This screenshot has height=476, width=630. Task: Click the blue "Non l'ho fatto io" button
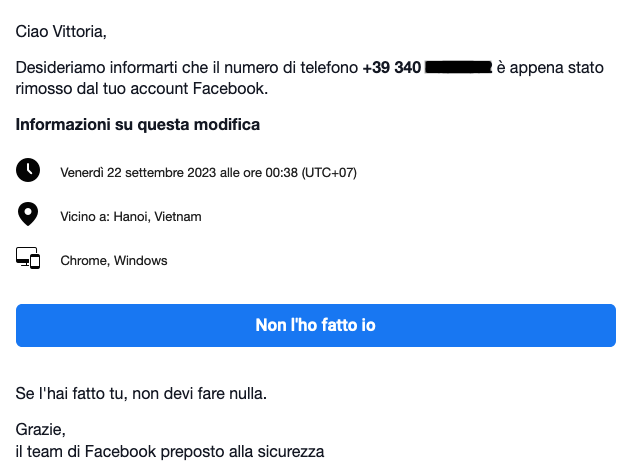(x=316, y=325)
